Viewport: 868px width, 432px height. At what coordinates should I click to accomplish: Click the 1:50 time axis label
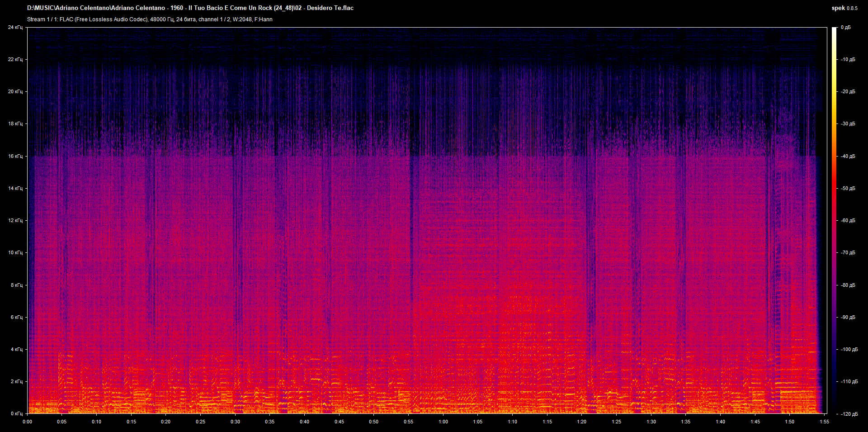790,422
